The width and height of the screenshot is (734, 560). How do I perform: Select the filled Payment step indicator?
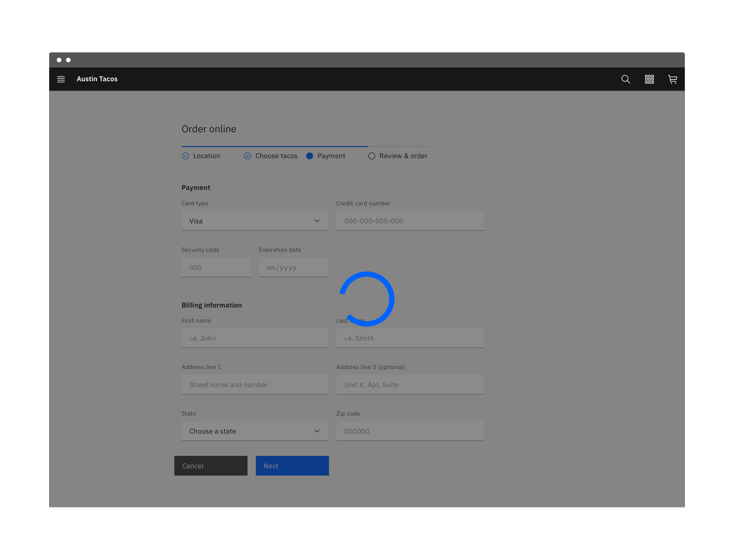[x=310, y=156]
